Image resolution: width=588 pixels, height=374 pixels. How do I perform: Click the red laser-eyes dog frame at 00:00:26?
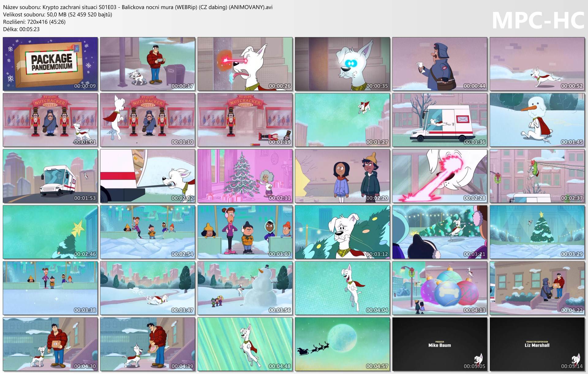[x=245, y=64]
